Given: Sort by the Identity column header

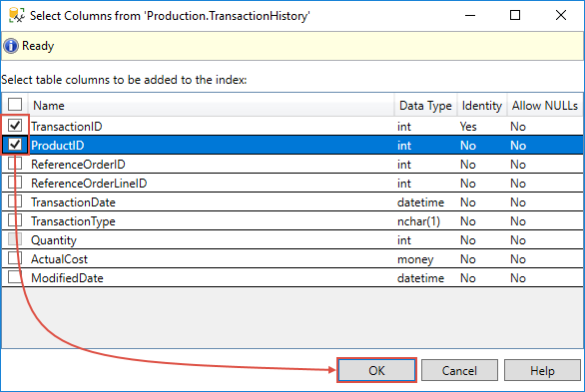Looking at the screenshot, I should coord(481,106).
